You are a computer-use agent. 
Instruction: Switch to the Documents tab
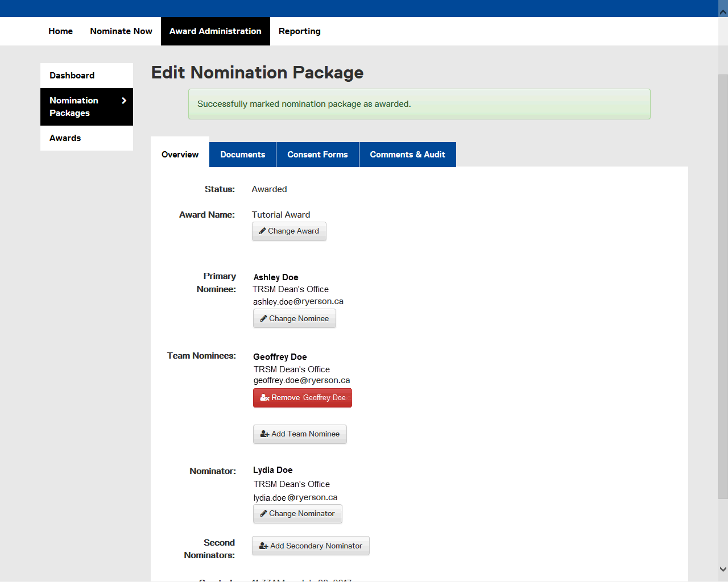[x=242, y=155]
